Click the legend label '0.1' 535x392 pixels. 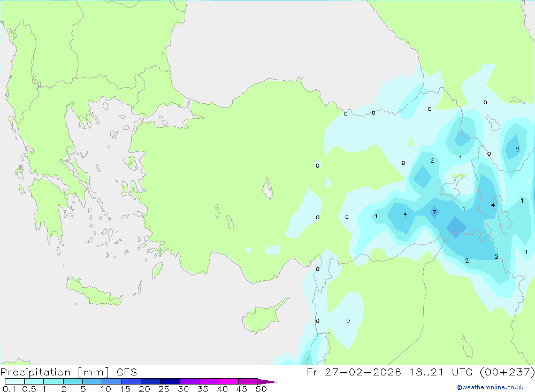[9, 389]
